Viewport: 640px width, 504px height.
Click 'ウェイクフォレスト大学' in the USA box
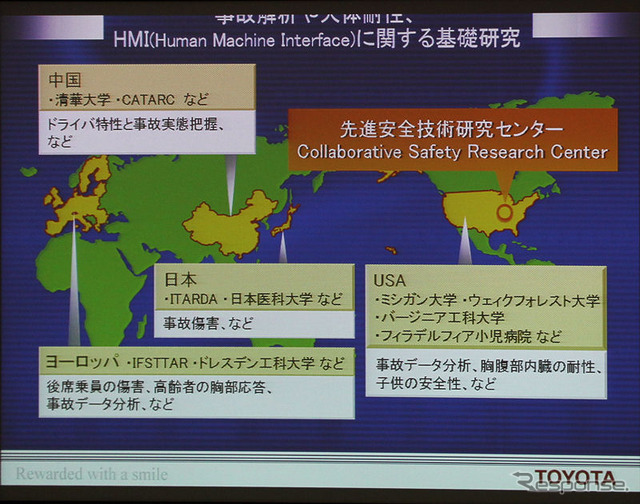click(x=534, y=301)
